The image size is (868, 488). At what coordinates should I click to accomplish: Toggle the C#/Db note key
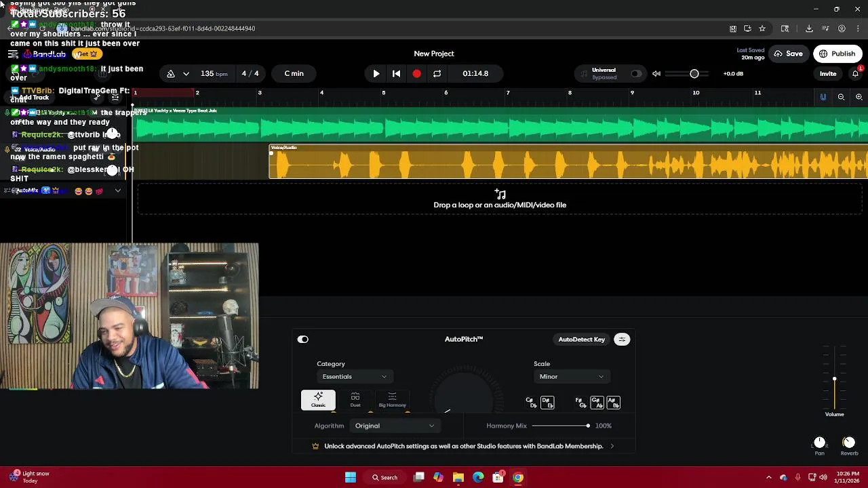point(531,403)
